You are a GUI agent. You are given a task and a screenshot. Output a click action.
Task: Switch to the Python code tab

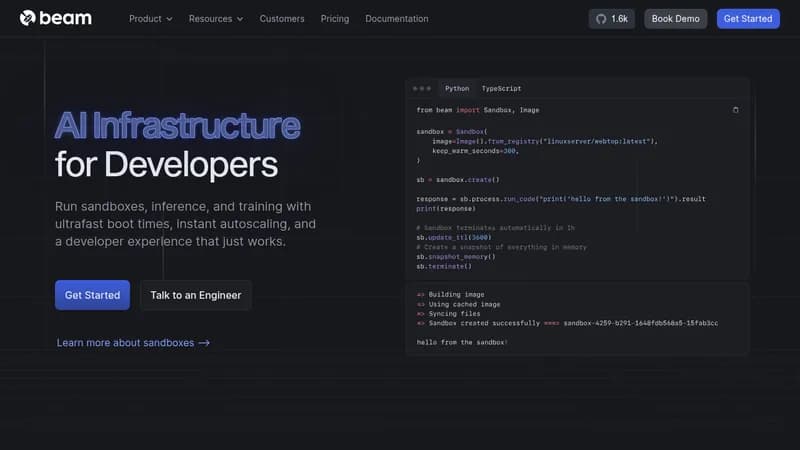(457, 89)
